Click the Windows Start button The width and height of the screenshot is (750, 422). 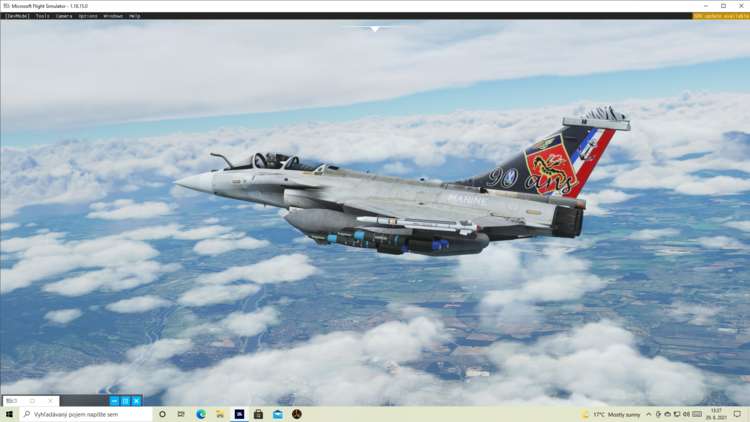pyautogui.click(x=9, y=414)
